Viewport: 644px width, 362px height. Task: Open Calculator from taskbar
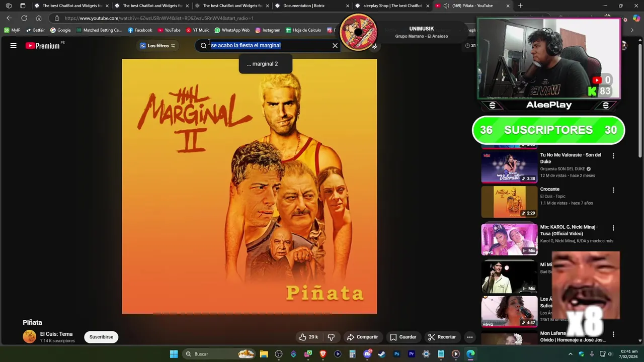[352, 354]
